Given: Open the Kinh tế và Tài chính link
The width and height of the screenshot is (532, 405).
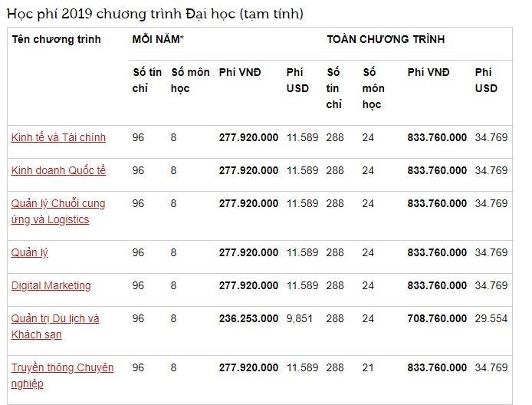Looking at the screenshot, I should pyautogui.click(x=58, y=138).
